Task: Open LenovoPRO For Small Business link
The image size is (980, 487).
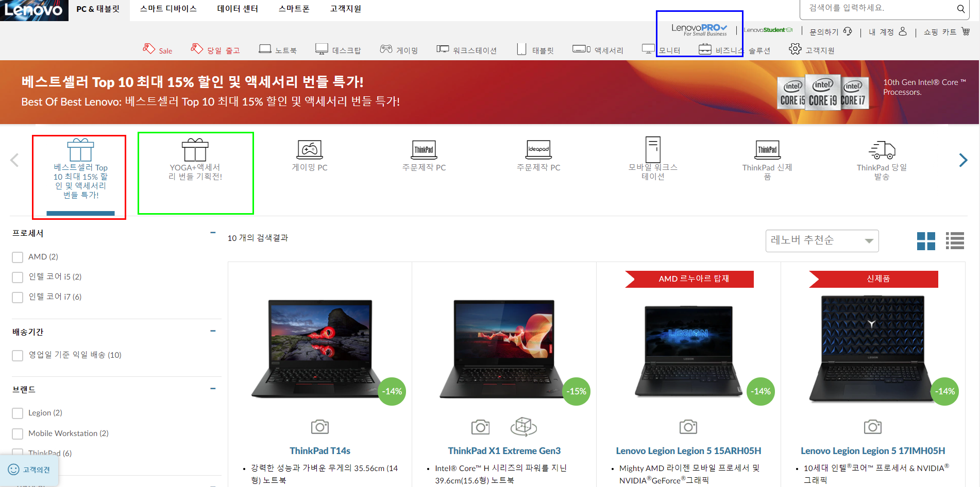Action: click(x=699, y=30)
